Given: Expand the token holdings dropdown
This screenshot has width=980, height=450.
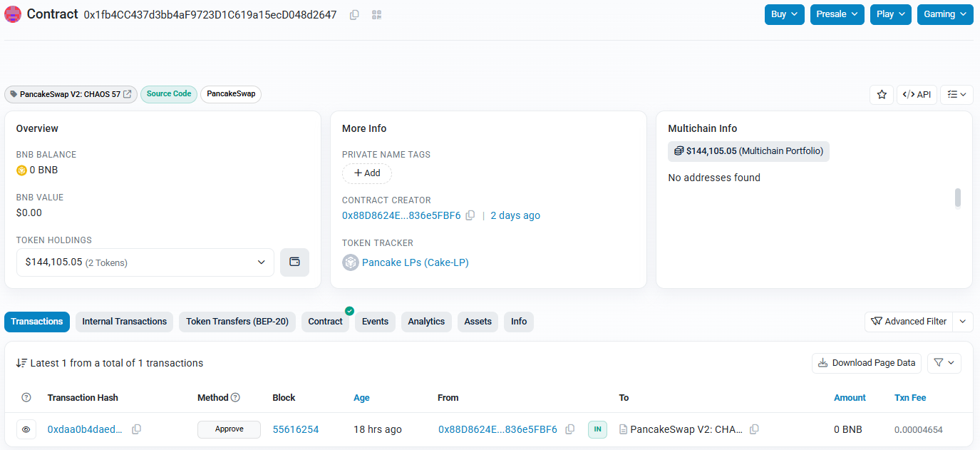Looking at the screenshot, I should [145, 262].
